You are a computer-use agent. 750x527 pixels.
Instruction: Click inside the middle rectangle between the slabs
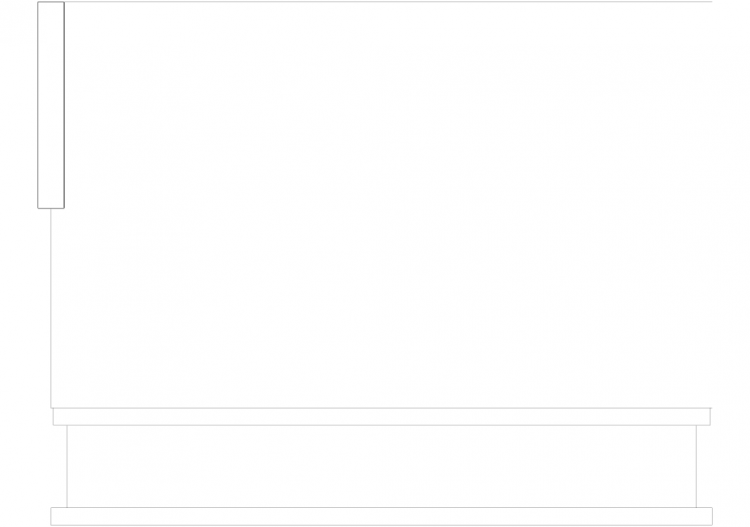[382, 466]
